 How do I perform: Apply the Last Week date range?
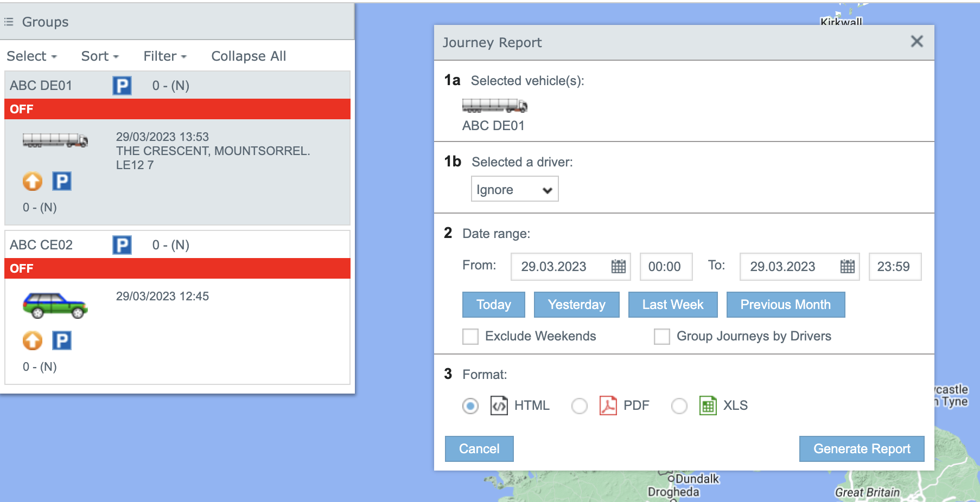pyautogui.click(x=672, y=305)
